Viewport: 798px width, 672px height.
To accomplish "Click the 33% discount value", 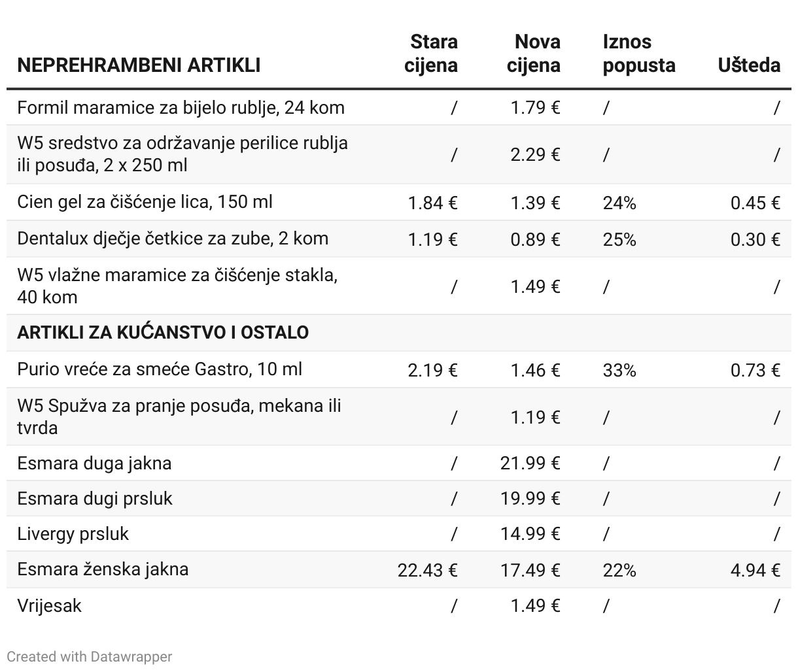I will (x=619, y=370).
